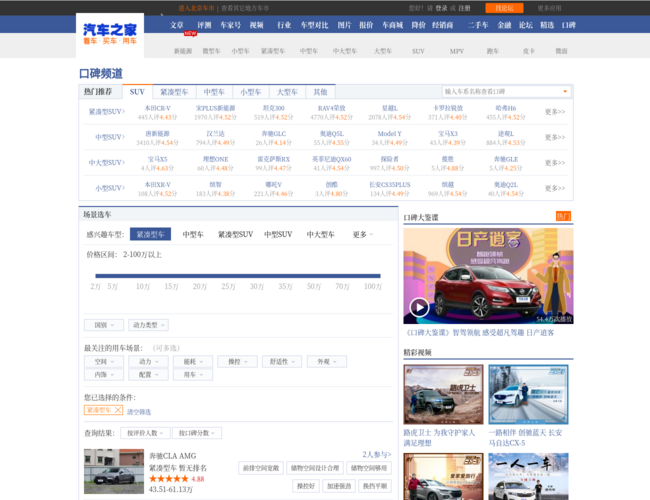Image resolution: width=650 pixels, height=500 pixels.
Task: Switch to the 其他 tab
Action: (x=320, y=92)
